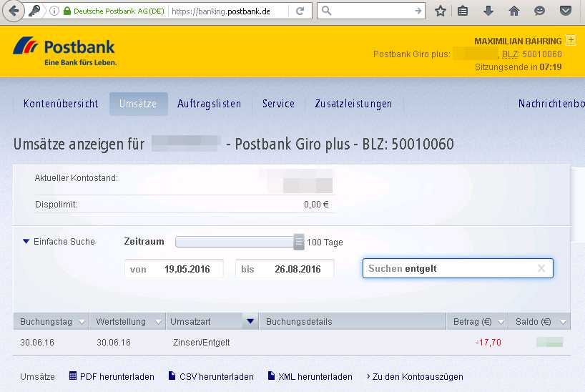
Task: Open the Buchungstag column dropdown
Action: point(82,322)
